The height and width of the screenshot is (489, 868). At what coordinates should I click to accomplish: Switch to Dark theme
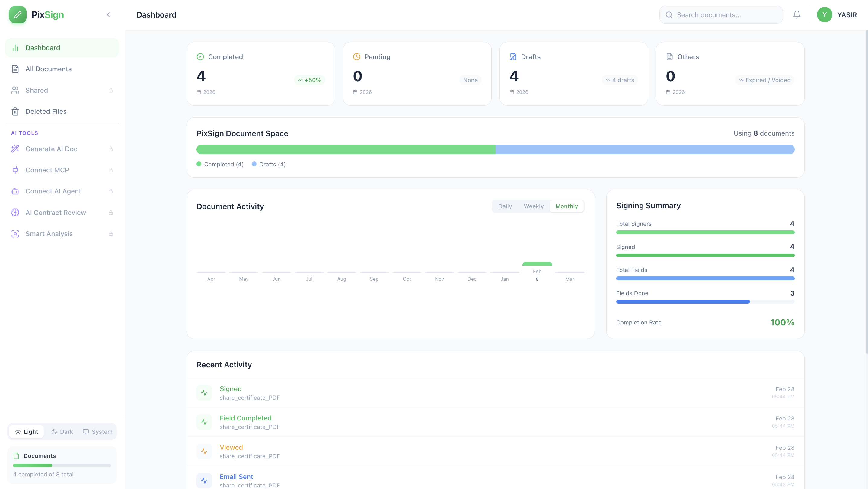click(x=62, y=431)
